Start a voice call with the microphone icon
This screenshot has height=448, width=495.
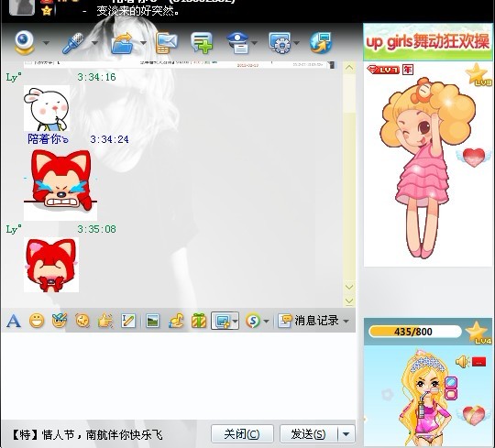(73, 42)
